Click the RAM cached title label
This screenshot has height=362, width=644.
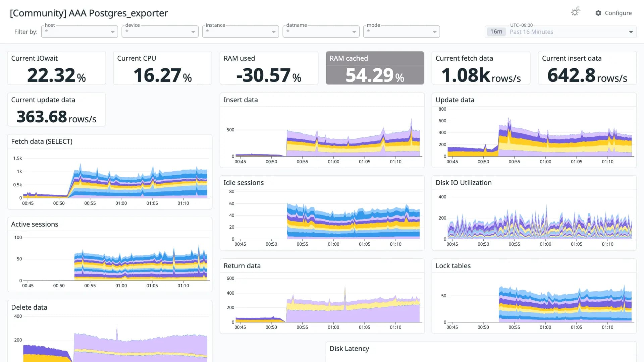coord(348,58)
